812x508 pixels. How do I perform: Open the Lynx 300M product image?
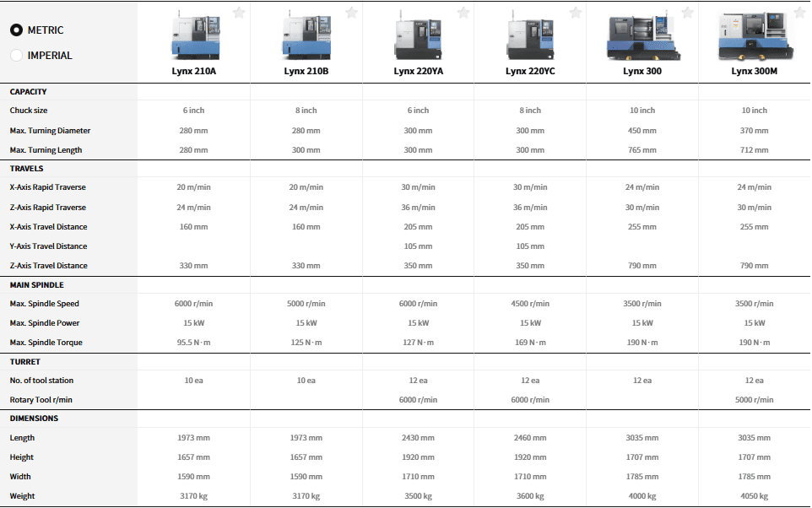point(754,35)
